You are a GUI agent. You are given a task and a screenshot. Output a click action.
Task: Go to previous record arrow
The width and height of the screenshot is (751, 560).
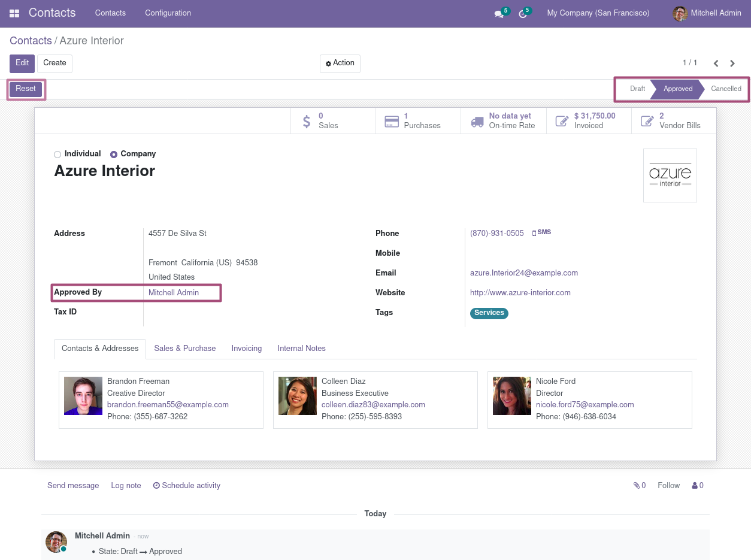point(716,63)
